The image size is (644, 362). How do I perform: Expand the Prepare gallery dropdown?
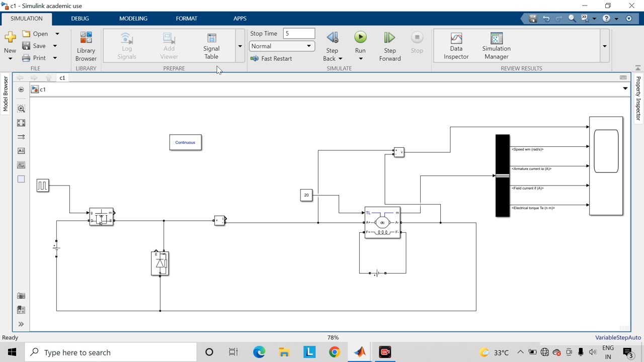coord(240,46)
